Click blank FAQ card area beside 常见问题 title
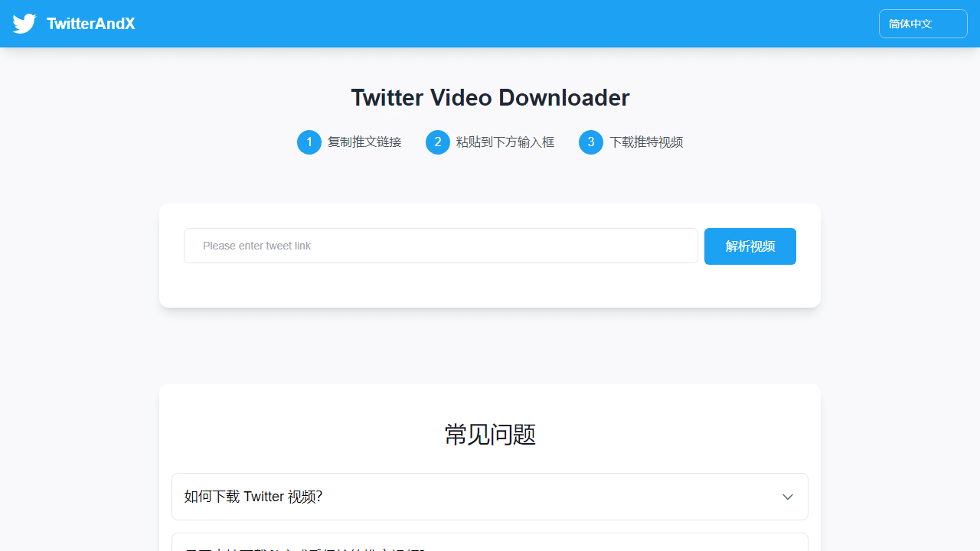Screen dimensions: 980x551 pyautogui.click(x=689, y=434)
